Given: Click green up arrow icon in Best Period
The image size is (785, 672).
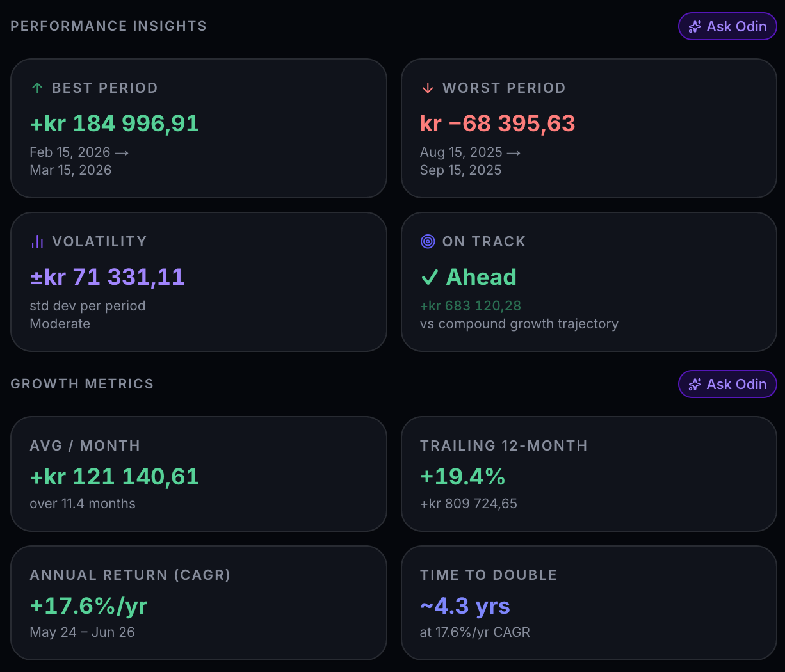Looking at the screenshot, I should (x=37, y=88).
